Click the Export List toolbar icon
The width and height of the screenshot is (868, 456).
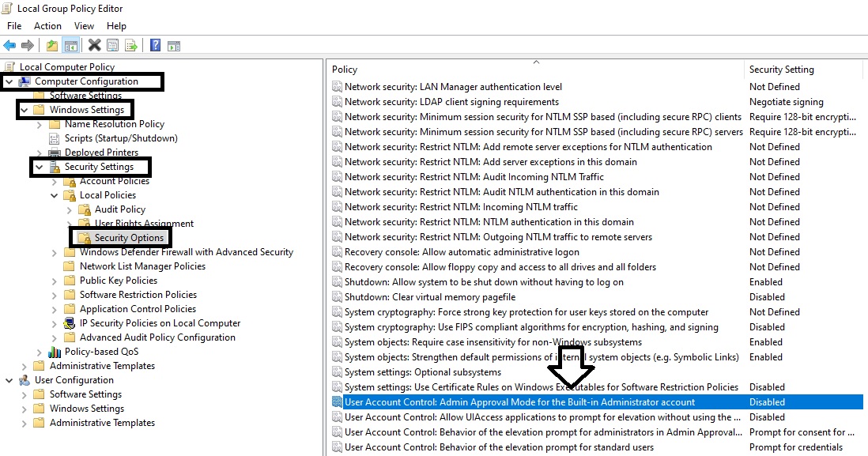click(x=131, y=45)
